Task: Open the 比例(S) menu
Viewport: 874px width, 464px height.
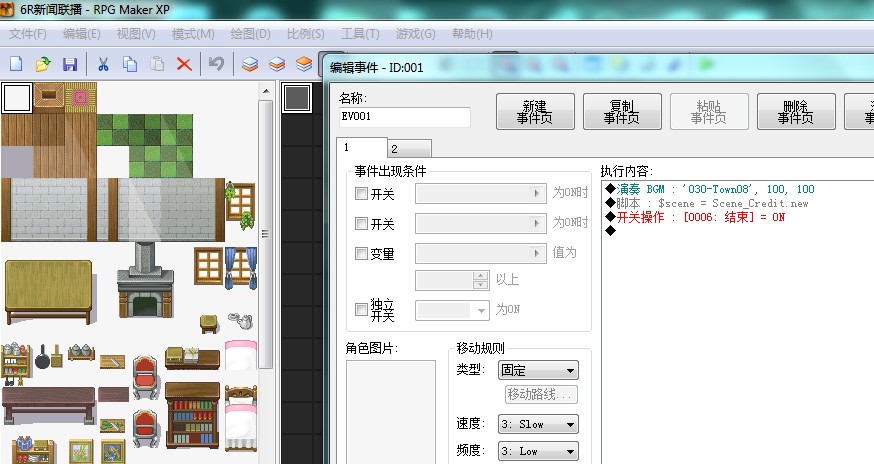Action: click(305, 34)
